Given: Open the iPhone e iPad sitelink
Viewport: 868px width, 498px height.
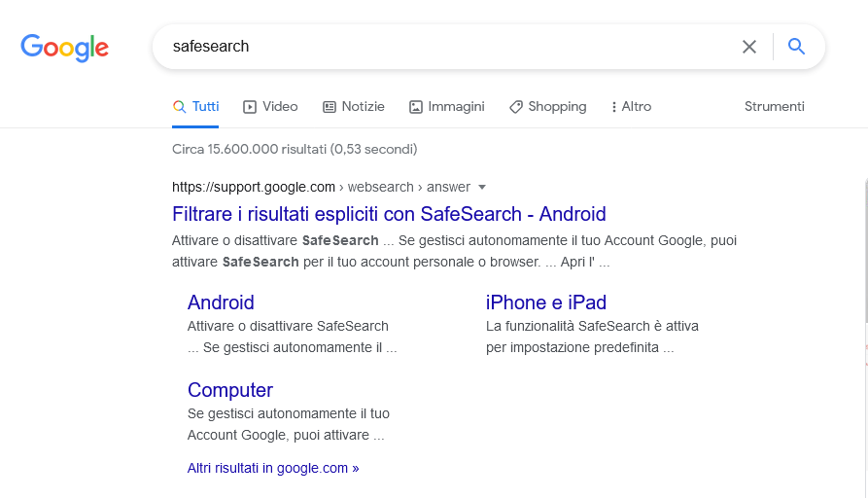Looking at the screenshot, I should click(546, 302).
